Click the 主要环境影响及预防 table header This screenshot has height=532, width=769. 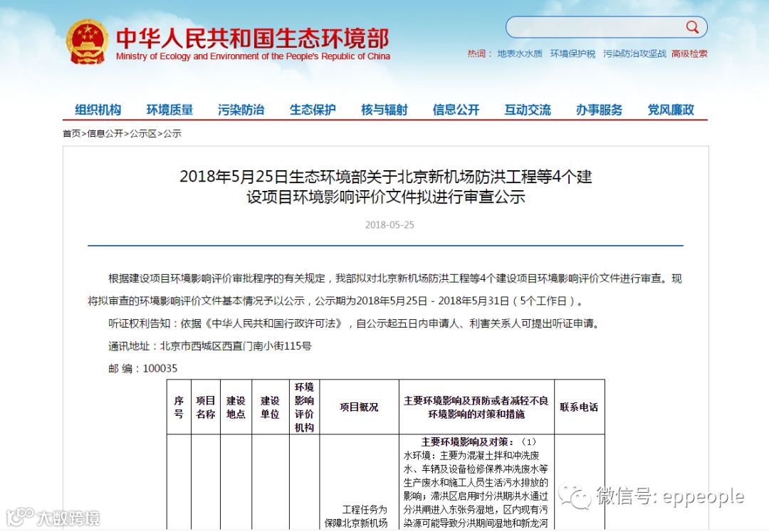click(476, 407)
